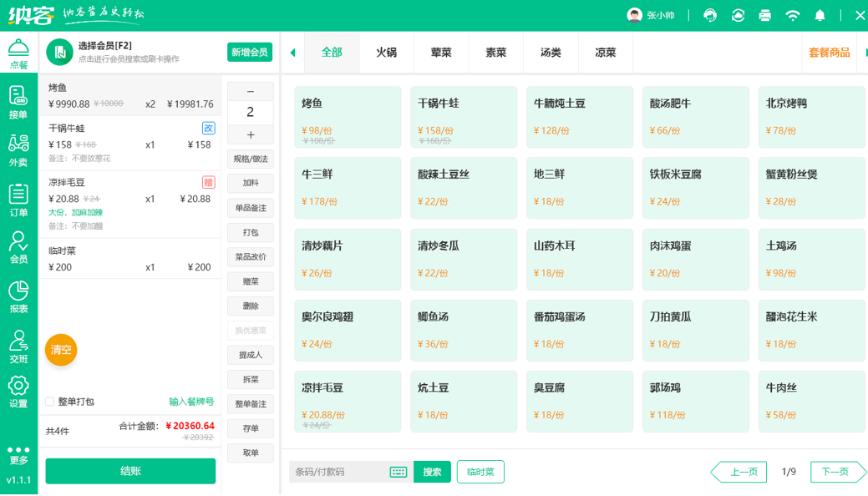Click the customer service headset icon
The image size is (868, 496).
coord(710,15)
